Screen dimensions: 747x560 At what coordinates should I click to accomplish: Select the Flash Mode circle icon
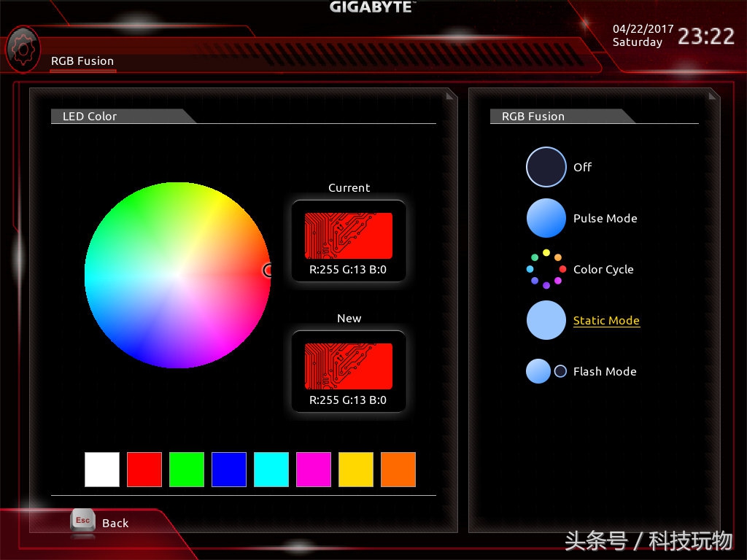[546, 371]
